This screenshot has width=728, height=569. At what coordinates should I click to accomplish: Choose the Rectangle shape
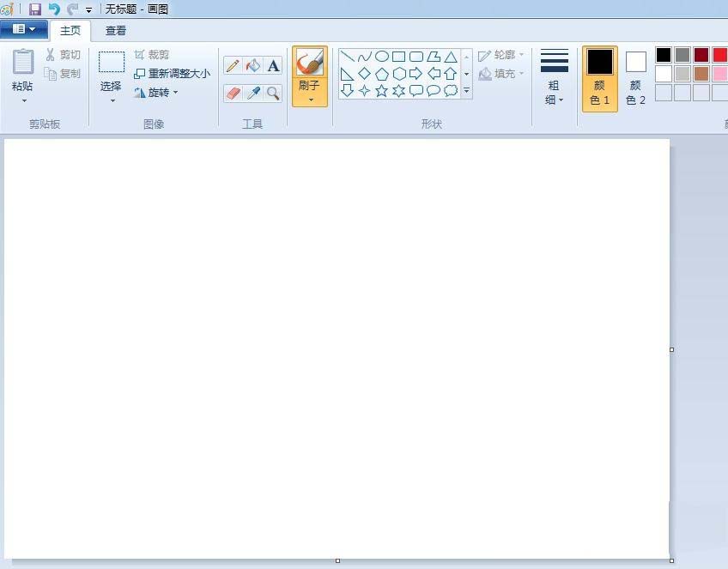point(399,57)
